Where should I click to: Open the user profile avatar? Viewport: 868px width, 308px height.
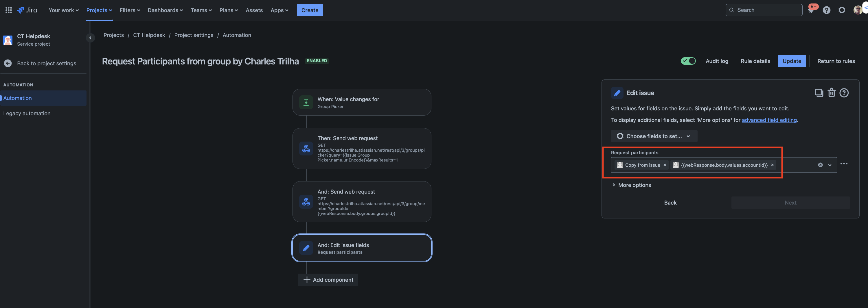(x=858, y=10)
